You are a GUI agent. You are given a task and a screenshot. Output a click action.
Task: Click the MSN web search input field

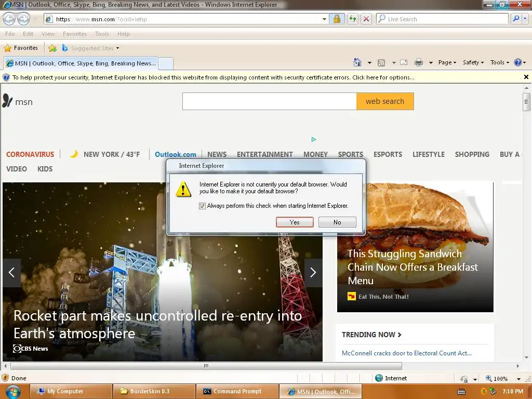(x=270, y=101)
